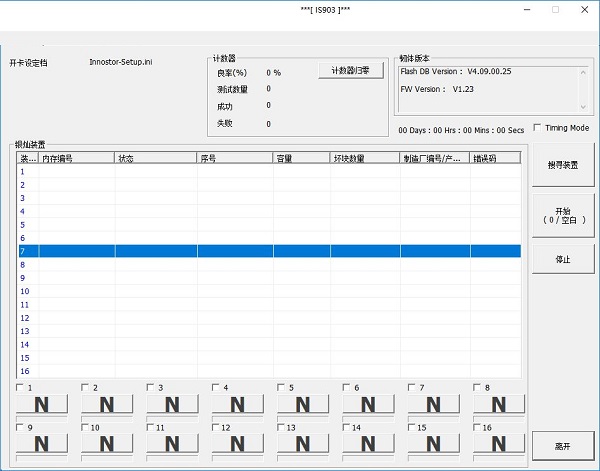Check the port 6 checkbox
The image size is (600, 471).
point(346,387)
